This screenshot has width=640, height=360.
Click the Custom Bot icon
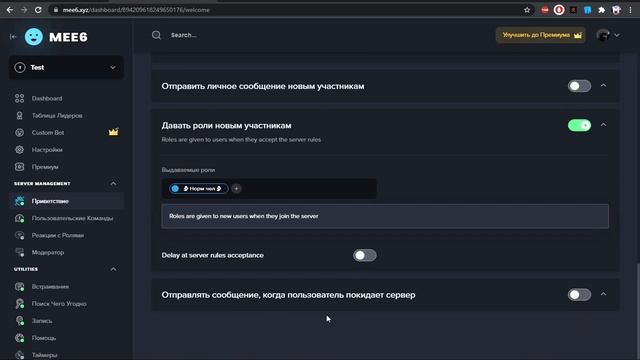19,133
